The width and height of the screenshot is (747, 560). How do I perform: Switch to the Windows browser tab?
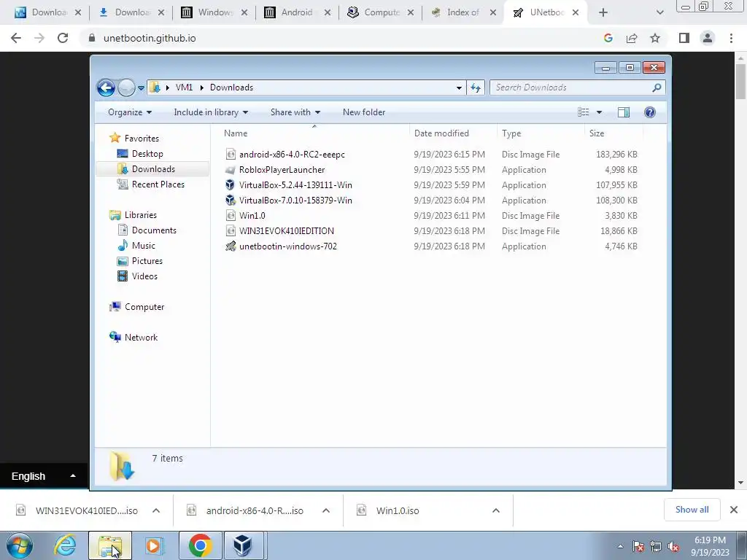pyautogui.click(x=214, y=12)
